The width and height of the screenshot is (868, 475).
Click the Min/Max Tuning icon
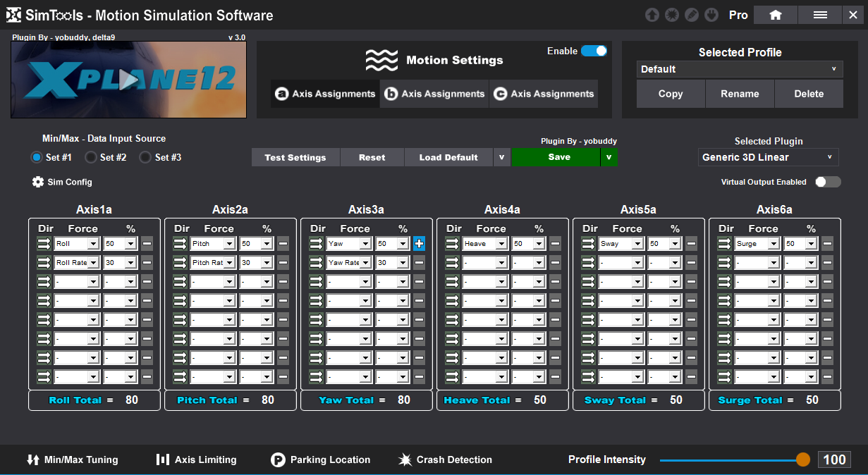click(x=33, y=459)
